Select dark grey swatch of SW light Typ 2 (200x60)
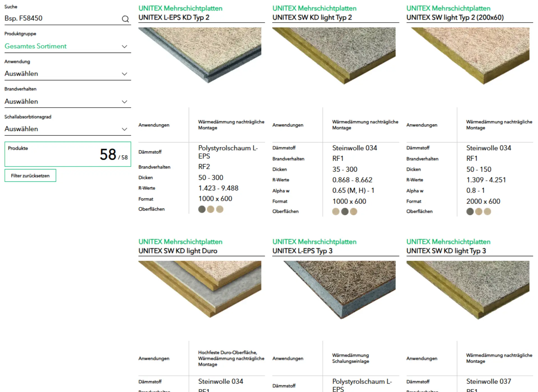Screen dimensions: 538x392 (470, 211)
